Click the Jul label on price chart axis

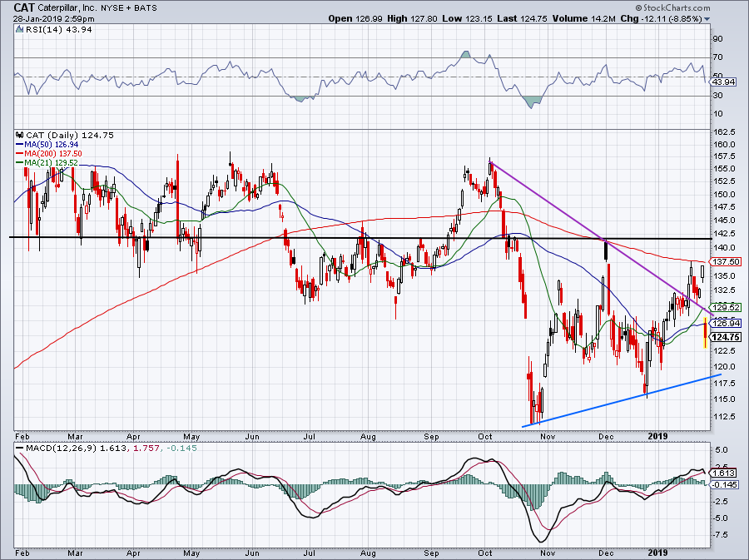pyautogui.click(x=310, y=436)
